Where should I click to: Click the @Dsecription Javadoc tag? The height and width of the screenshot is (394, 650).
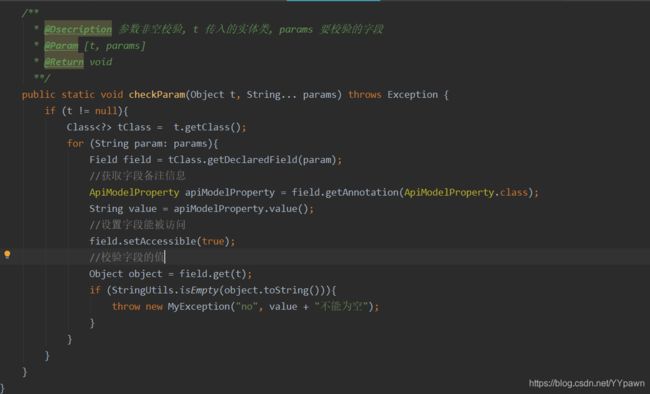(x=78, y=29)
